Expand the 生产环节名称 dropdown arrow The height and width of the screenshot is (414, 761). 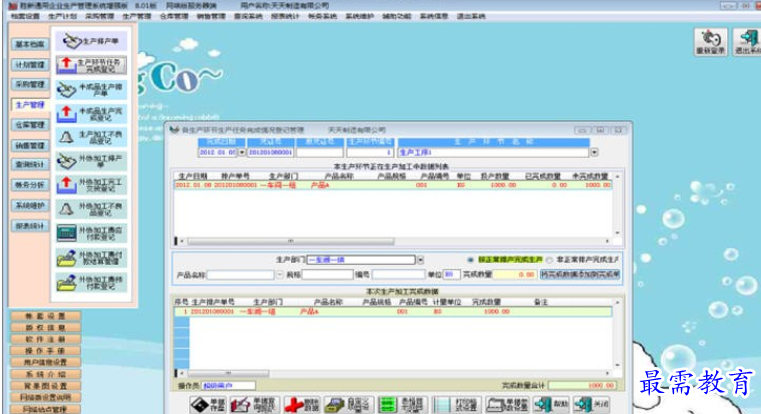click(594, 152)
